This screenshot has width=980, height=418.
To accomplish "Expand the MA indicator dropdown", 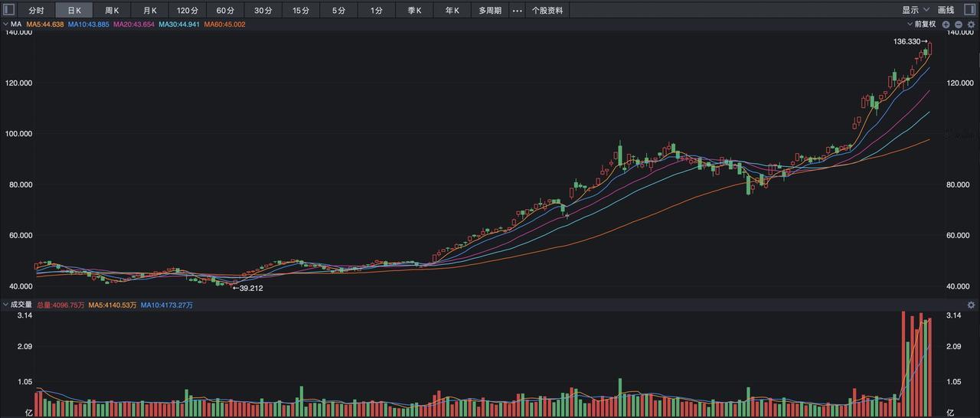I will (x=11, y=24).
